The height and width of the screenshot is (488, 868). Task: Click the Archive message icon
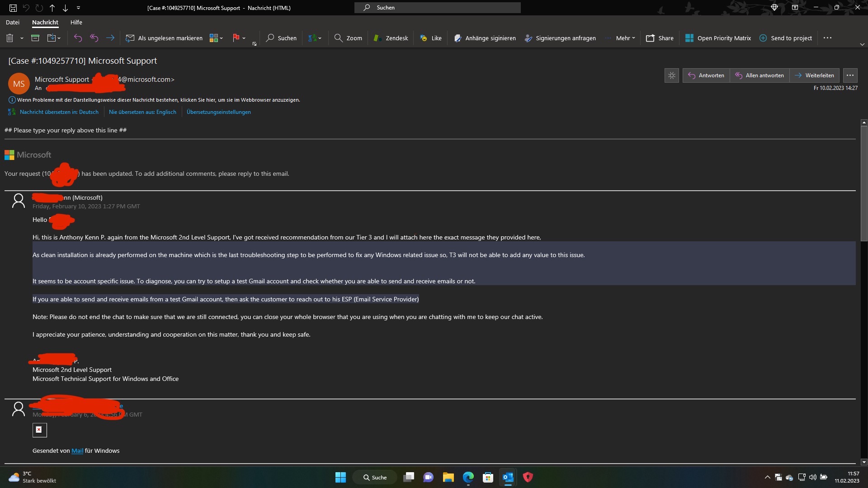click(x=35, y=38)
